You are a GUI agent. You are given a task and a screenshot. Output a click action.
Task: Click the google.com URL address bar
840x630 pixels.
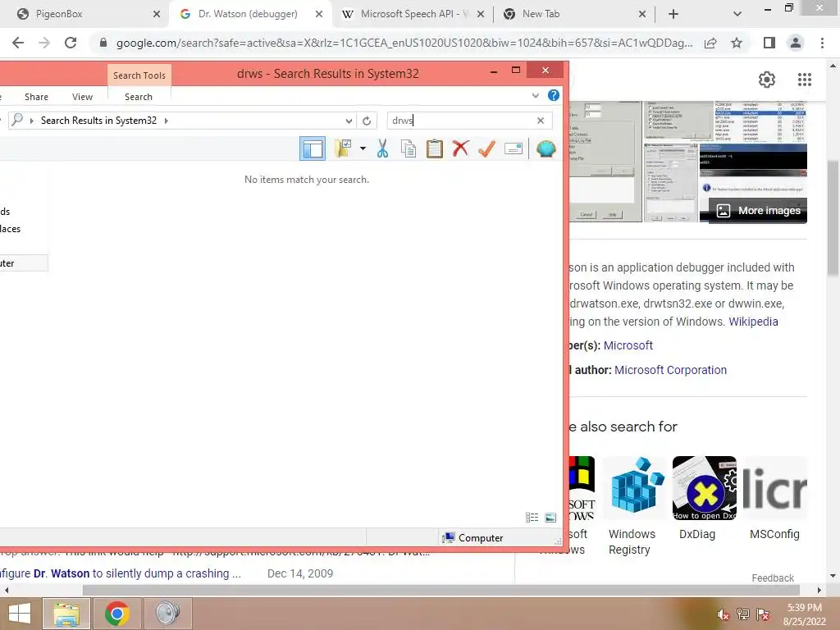[x=404, y=43]
